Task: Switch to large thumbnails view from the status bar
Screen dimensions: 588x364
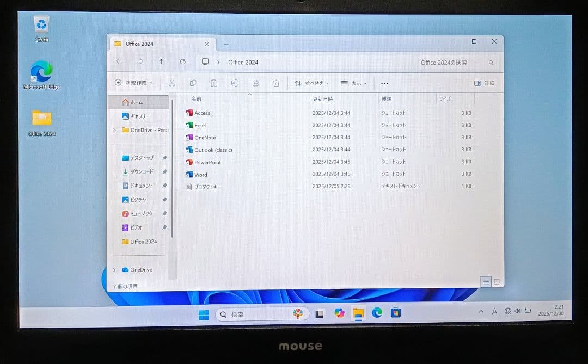Action: [x=496, y=282]
